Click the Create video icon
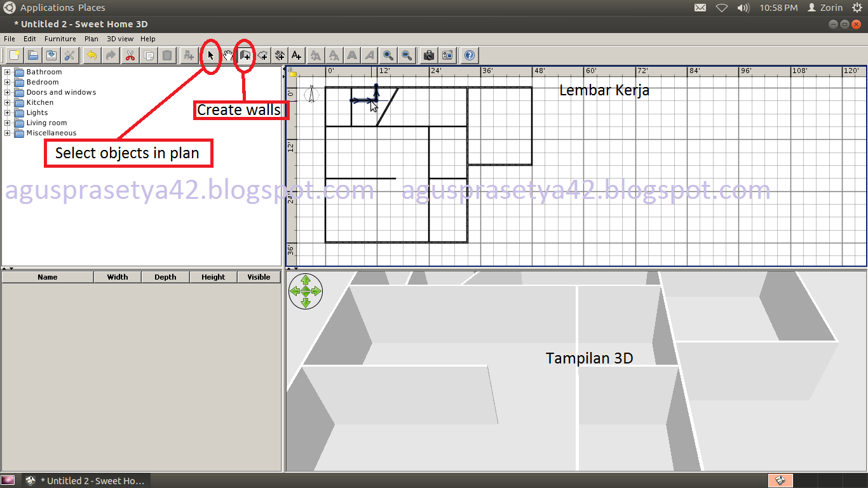Screen dimensions: 868x488 tap(447, 56)
